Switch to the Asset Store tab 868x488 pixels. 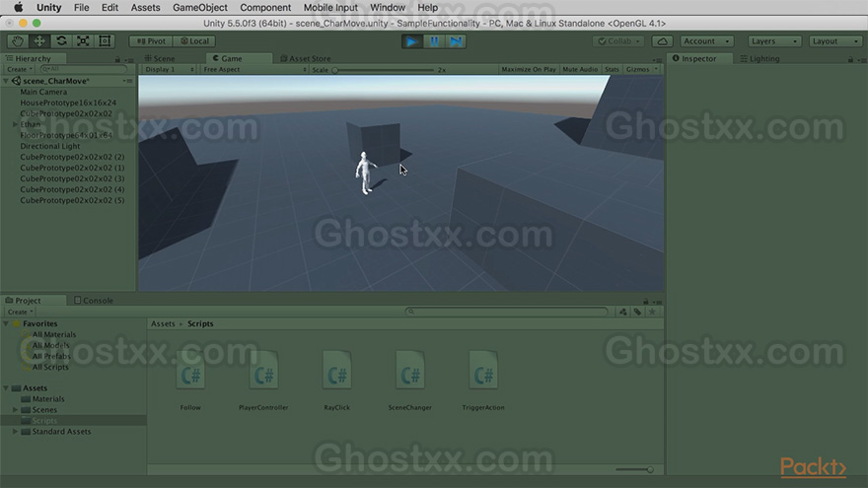click(x=306, y=58)
